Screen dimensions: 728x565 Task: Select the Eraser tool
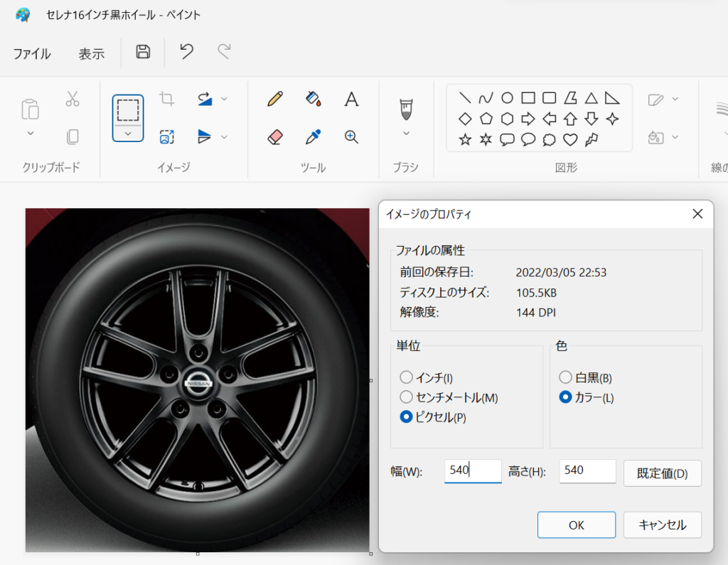click(x=275, y=137)
